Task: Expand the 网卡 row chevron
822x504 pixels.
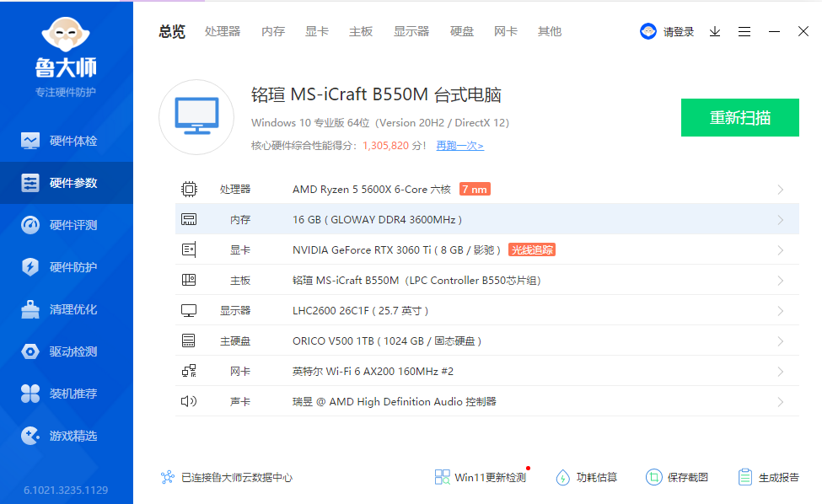Action: point(780,372)
